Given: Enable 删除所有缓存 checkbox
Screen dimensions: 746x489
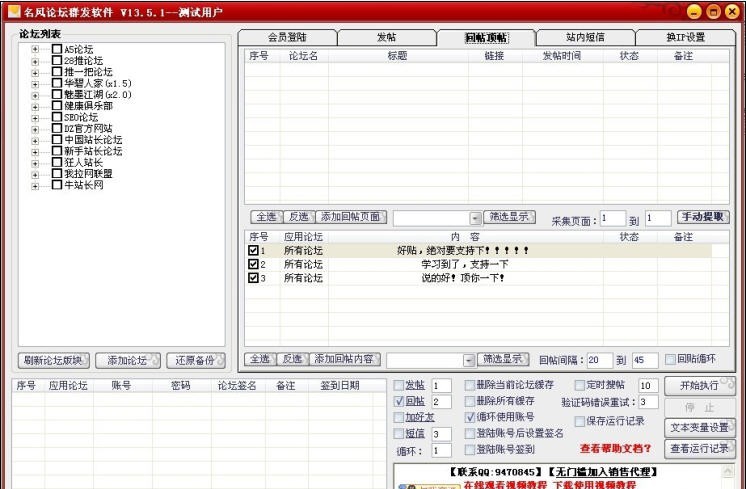Looking at the screenshot, I should click(x=470, y=401).
